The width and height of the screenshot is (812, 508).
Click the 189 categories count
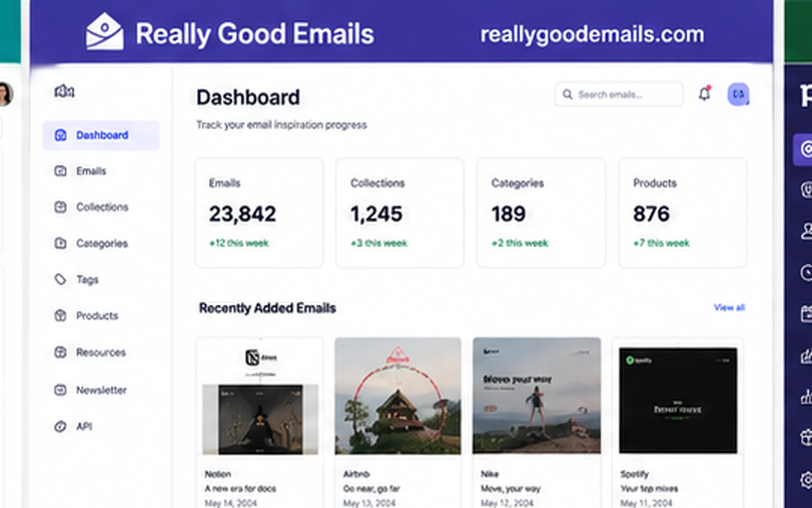pos(508,214)
